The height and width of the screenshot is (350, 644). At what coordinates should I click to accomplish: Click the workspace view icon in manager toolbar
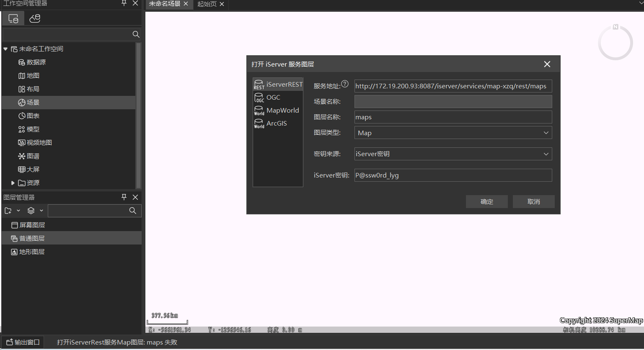point(13,18)
